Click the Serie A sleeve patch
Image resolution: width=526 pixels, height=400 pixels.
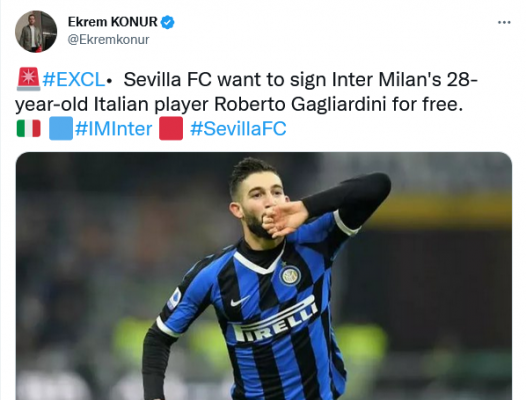pos(174,299)
